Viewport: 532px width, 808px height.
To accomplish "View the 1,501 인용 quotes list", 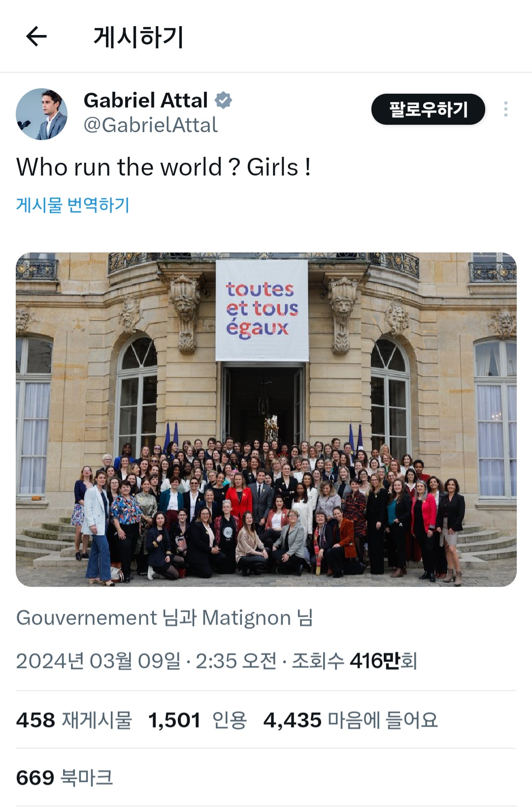I will 198,720.
